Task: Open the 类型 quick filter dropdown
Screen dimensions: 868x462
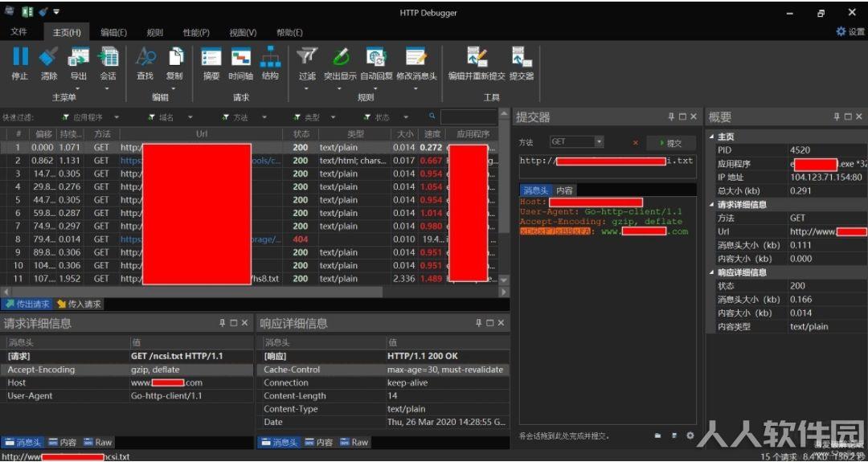Action: coord(334,117)
